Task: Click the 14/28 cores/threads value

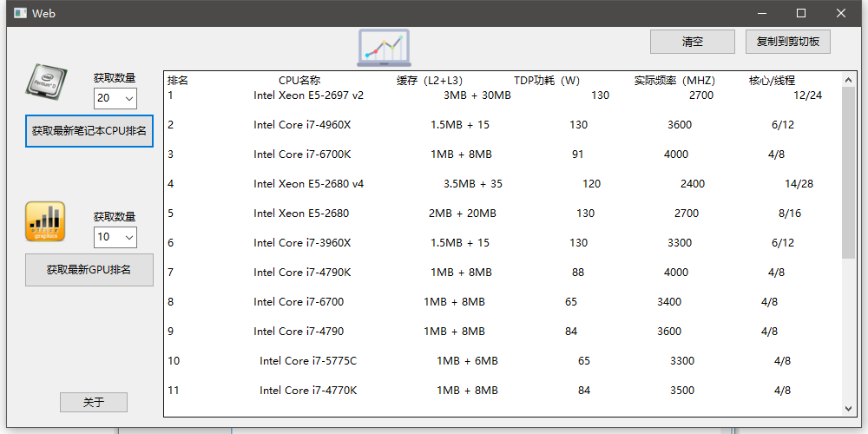Action: pyautogui.click(x=799, y=184)
